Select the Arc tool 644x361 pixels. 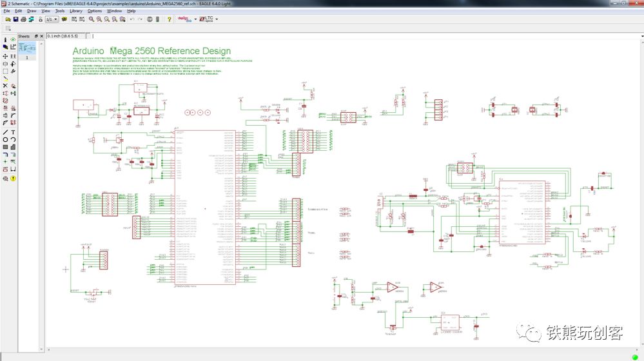(x=13, y=140)
